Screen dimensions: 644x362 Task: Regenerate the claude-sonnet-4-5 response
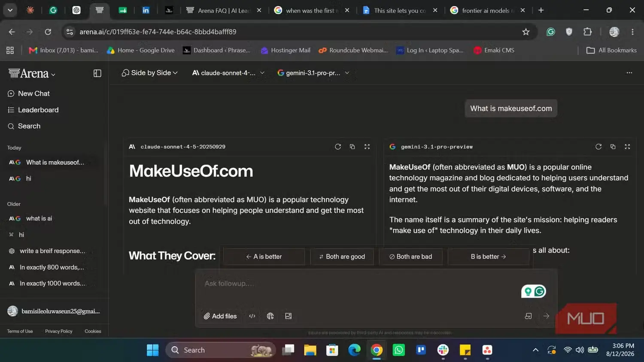click(338, 147)
